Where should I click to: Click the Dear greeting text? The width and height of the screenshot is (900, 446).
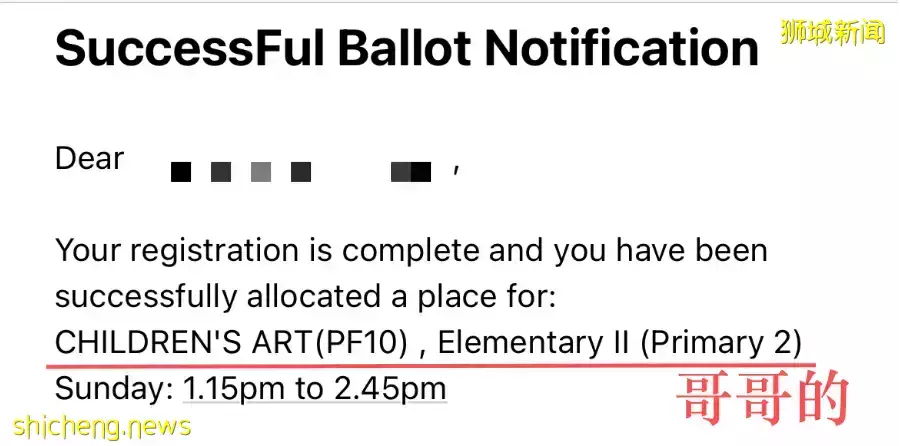90,159
